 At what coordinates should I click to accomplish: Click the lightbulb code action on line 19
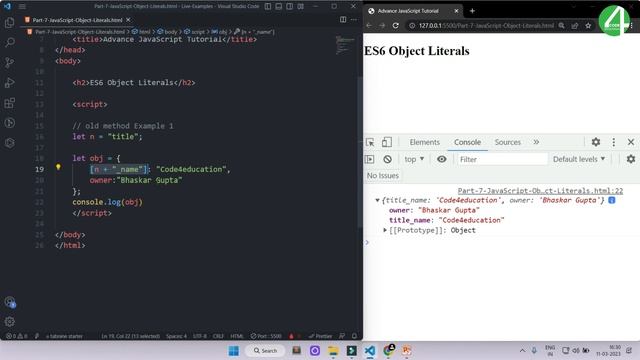point(58,167)
